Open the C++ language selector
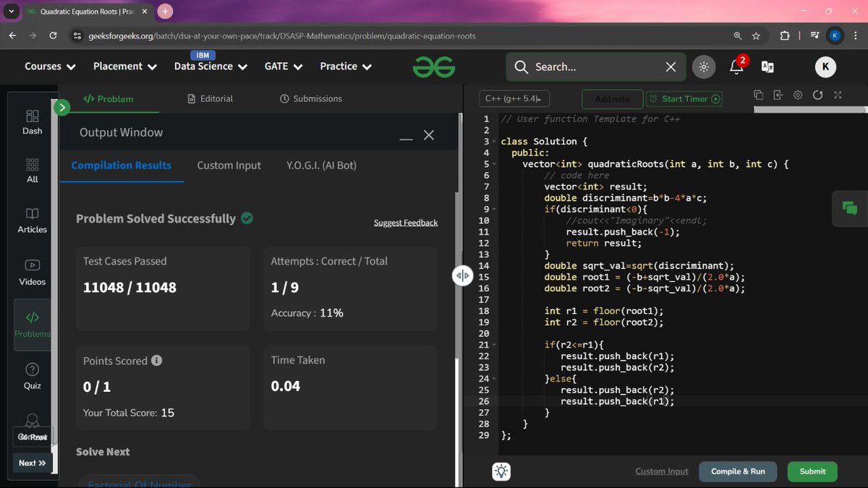Viewport: 868px width, 488px height. (514, 98)
